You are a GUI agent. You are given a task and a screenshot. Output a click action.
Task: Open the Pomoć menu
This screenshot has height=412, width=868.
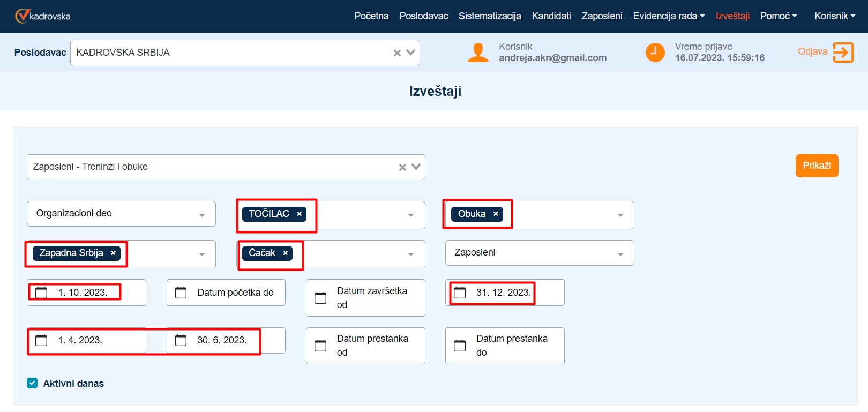[778, 16]
